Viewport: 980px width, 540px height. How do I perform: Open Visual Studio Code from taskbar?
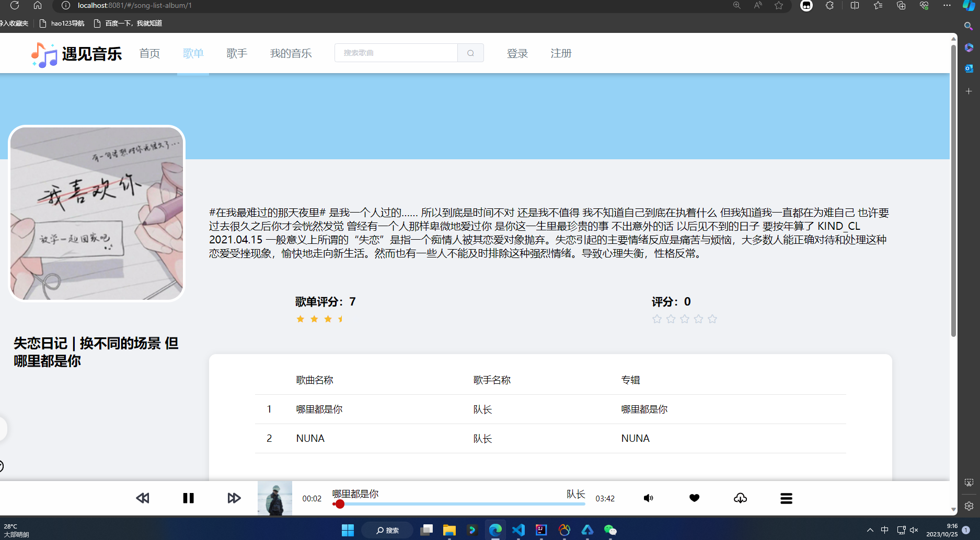click(518, 530)
